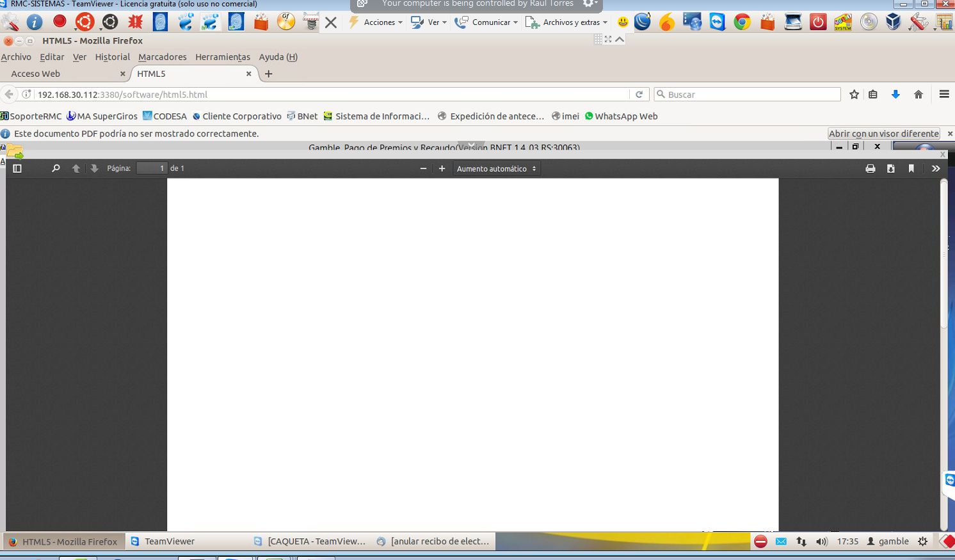Open the PDF find search icon
This screenshot has height=560, width=955.
point(56,168)
